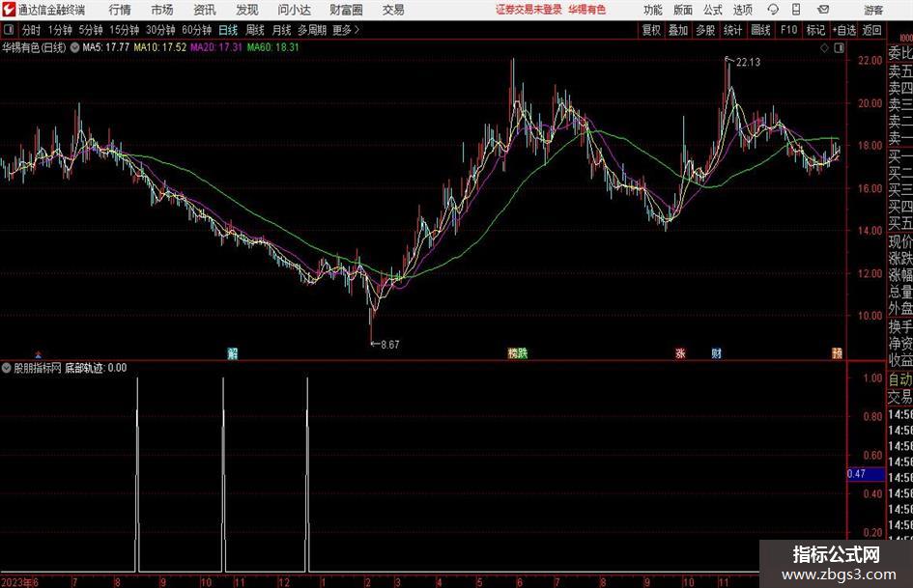The image size is (913, 588).
Task: Click the 8.67 low price label
Action: pyautogui.click(x=390, y=345)
